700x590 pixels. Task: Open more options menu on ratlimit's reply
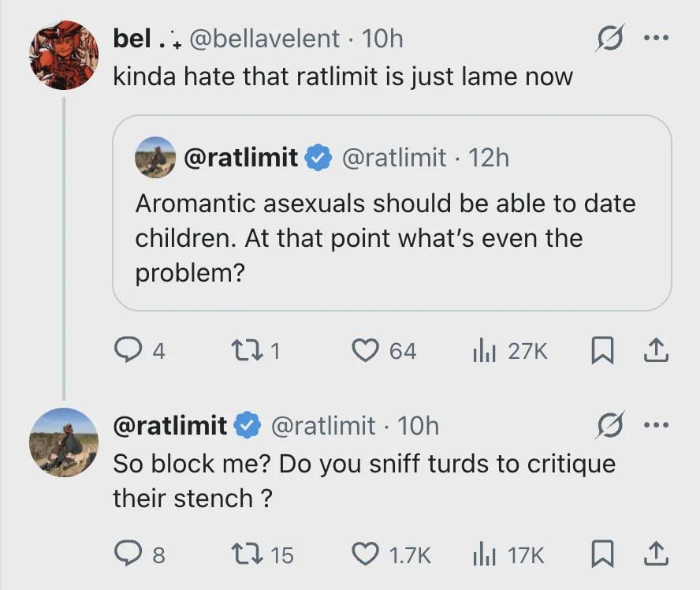point(656,425)
